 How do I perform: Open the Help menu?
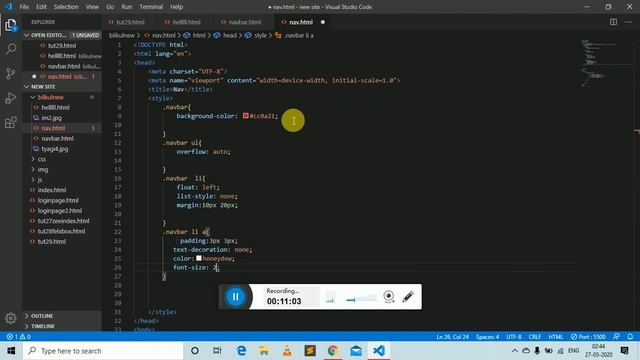pyautogui.click(x=176, y=7)
